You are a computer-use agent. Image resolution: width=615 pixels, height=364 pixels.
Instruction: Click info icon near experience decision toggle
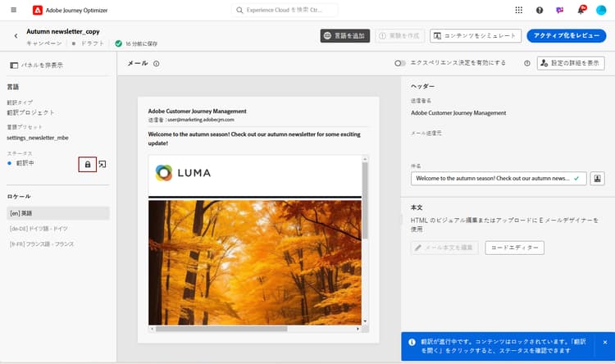(527, 63)
